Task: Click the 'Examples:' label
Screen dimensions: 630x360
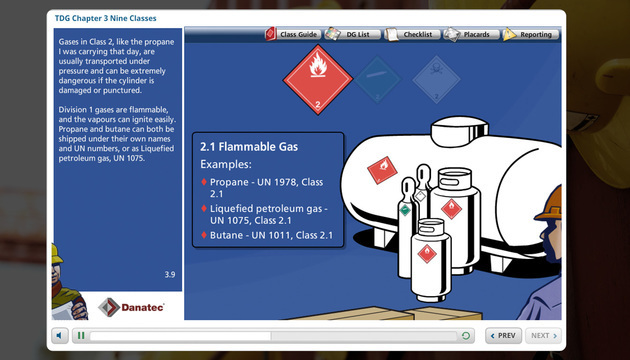Action: [226, 164]
